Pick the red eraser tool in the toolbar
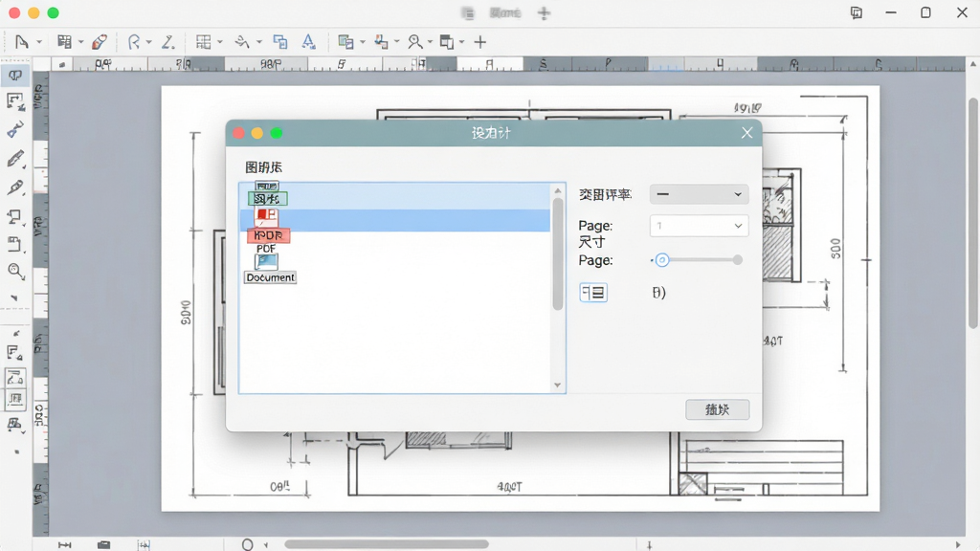 tap(99, 42)
